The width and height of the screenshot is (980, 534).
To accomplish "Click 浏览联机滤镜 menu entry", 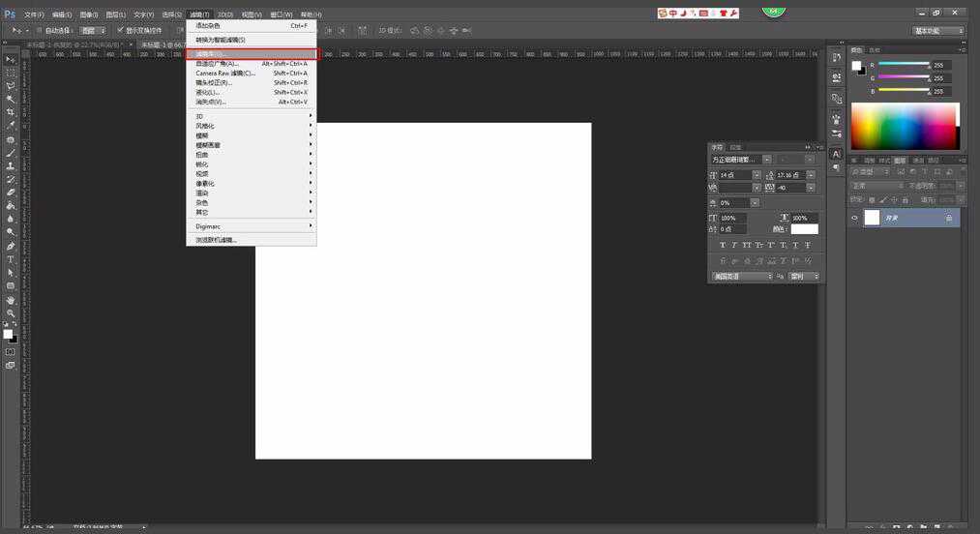I will click(x=217, y=240).
